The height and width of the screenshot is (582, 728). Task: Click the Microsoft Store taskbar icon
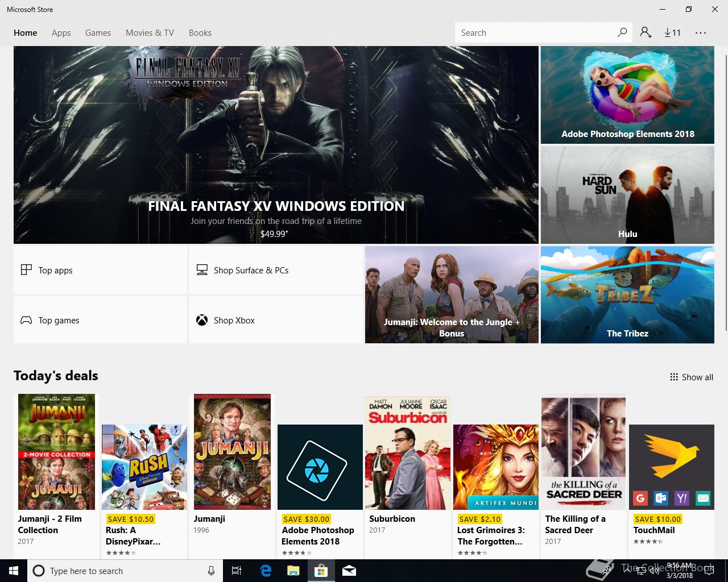tap(321, 571)
